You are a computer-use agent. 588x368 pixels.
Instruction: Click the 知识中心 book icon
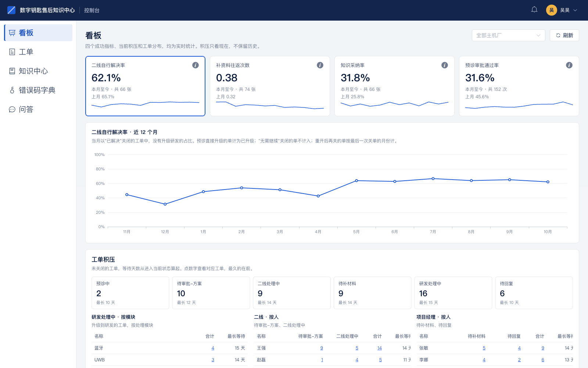pos(12,71)
